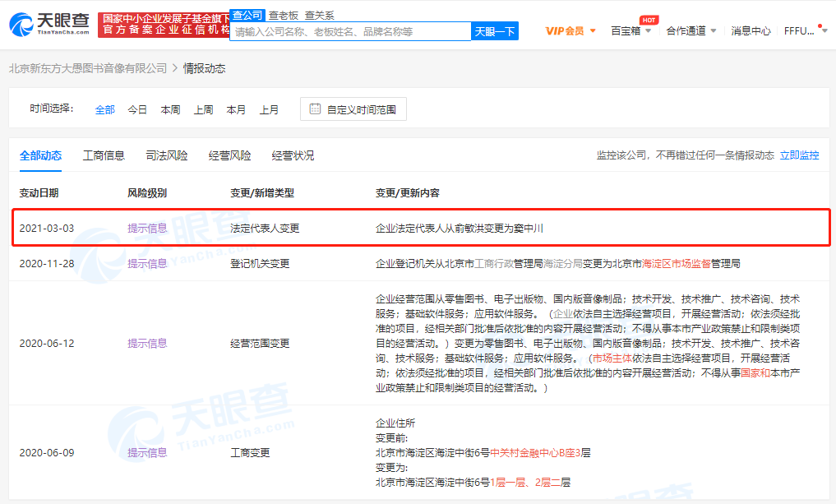Switch to the 工商信息 tab
This screenshot has width=836, height=504.
tap(104, 155)
